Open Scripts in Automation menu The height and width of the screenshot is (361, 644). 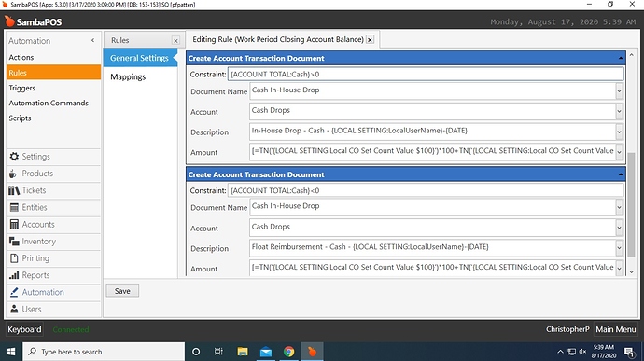(20, 118)
